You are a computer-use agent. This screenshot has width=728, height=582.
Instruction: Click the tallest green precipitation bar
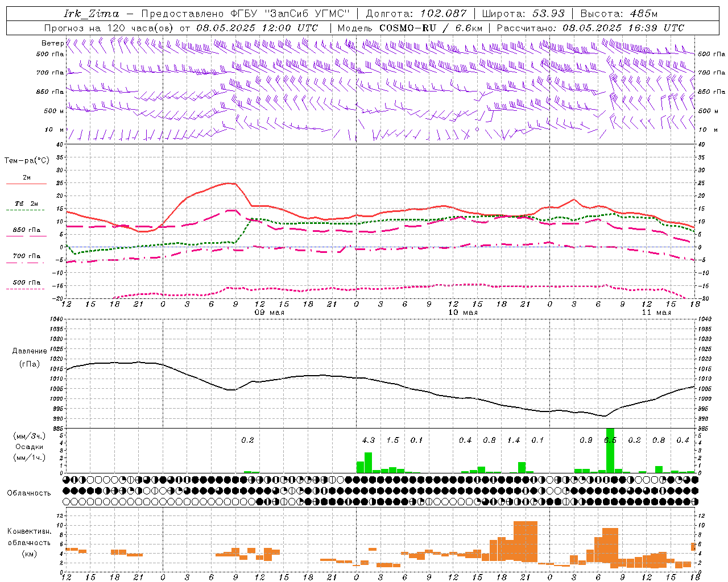[610, 450]
